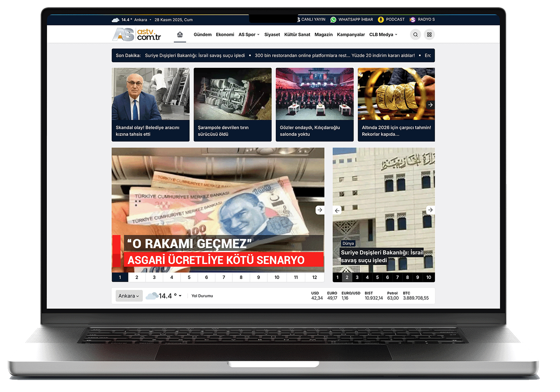Click the home icon in navigation bar
Image resolution: width=560 pixels, height=392 pixels.
(180, 35)
